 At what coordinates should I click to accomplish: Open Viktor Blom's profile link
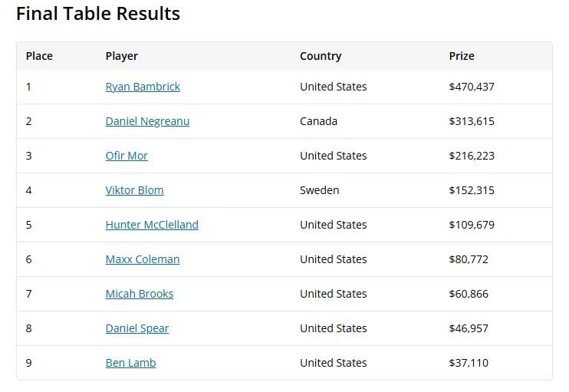tap(135, 190)
